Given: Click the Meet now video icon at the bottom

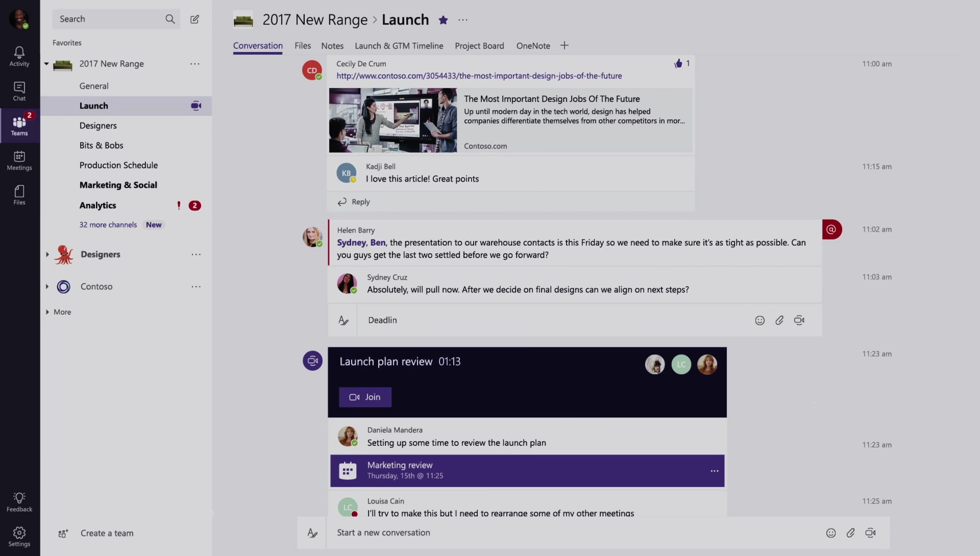Looking at the screenshot, I should coord(871,533).
